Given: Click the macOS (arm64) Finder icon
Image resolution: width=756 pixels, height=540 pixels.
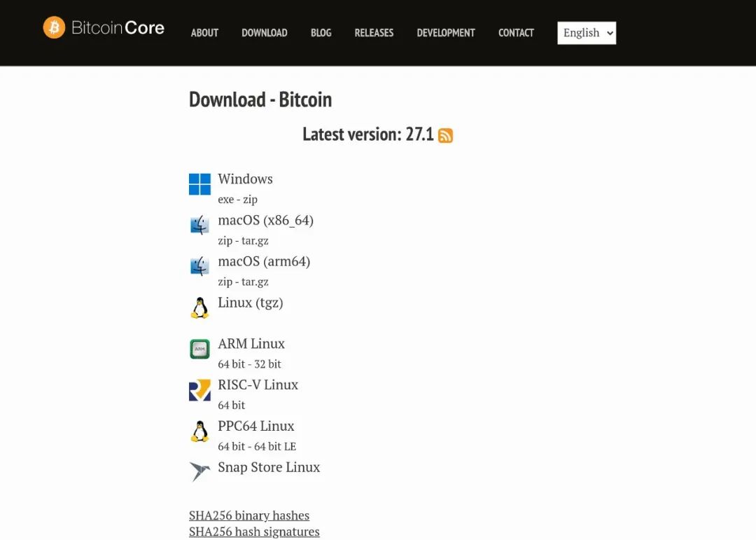Looking at the screenshot, I should (x=199, y=266).
